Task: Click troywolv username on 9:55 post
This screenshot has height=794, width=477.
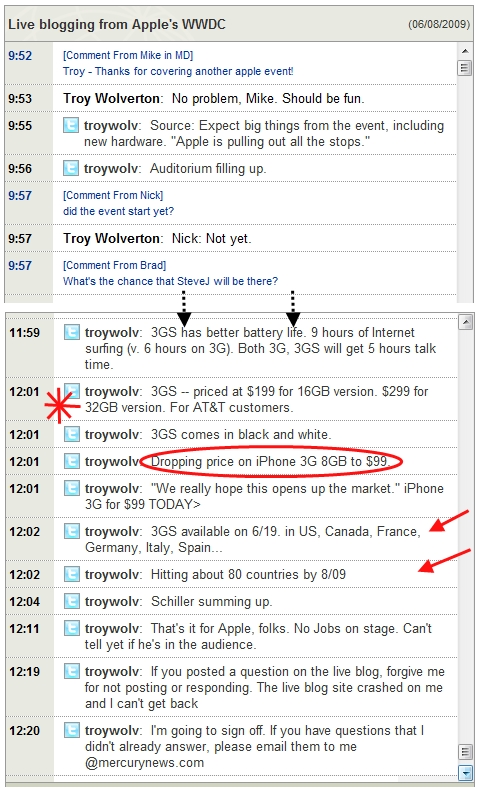Action: coord(112,126)
